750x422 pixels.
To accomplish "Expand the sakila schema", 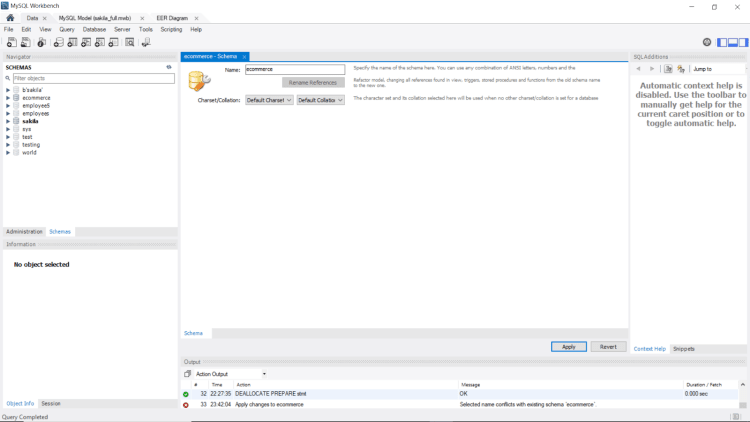I will pos(8,121).
